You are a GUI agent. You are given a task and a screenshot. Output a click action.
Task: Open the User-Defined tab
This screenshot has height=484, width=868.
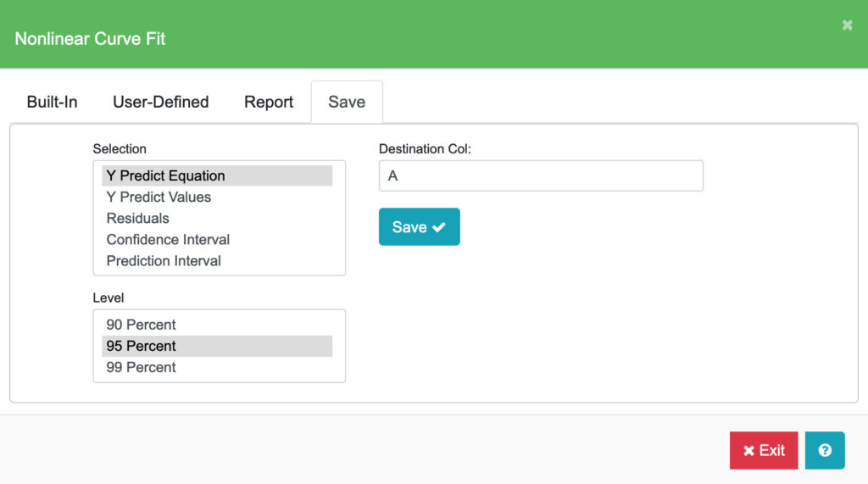(x=160, y=102)
